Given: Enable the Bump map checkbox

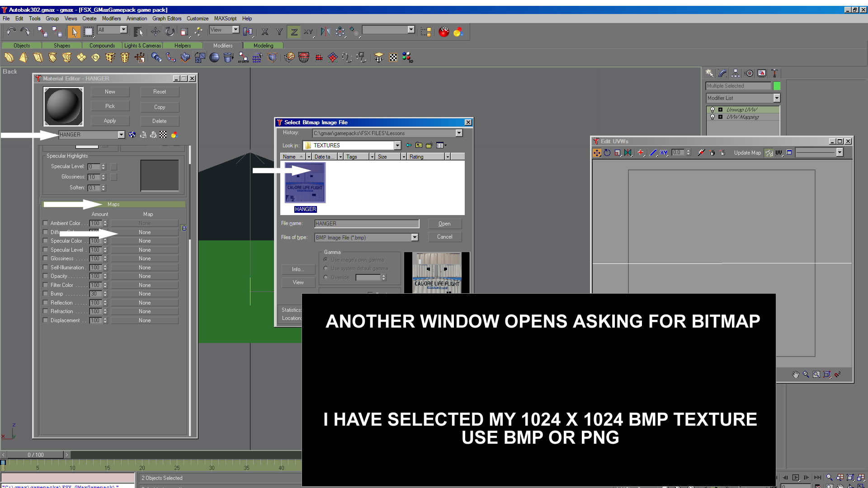Looking at the screenshot, I should click(x=45, y=294).
